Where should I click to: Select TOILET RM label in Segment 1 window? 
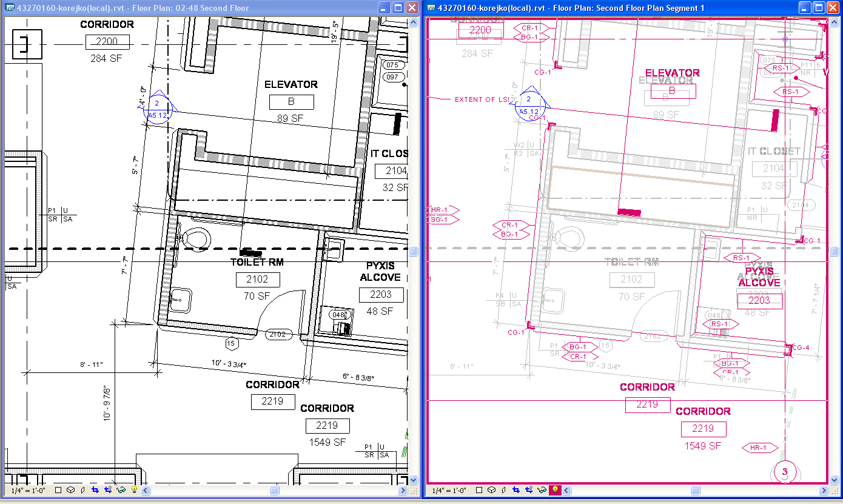tap(632, 263)
